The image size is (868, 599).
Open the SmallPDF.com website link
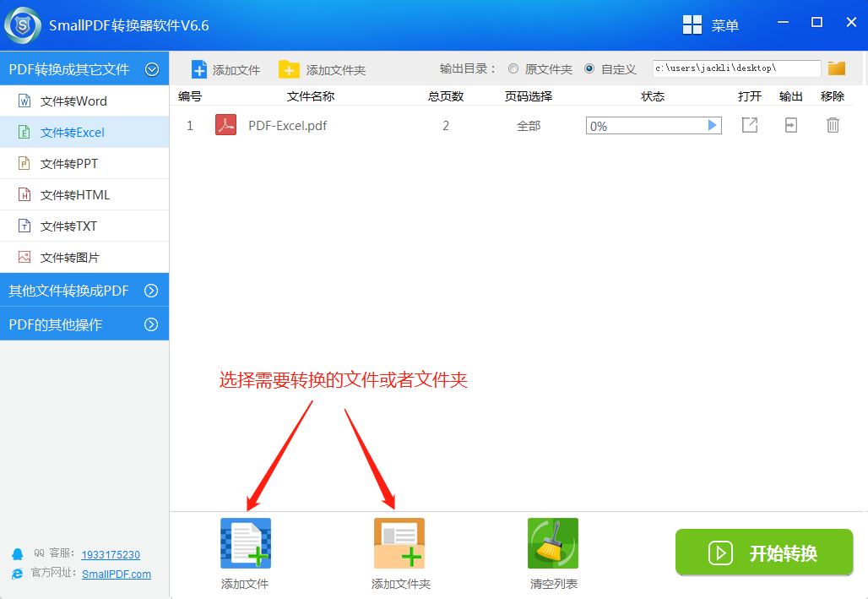tap(117, 574)
